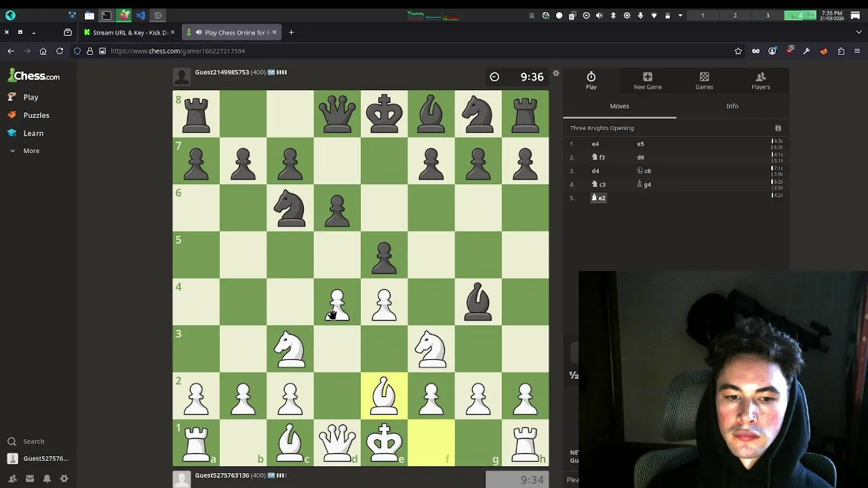Reload the chess.com page
Image resolution: width=868 pixels, height=488 pixels.
(x=60, y=51)
